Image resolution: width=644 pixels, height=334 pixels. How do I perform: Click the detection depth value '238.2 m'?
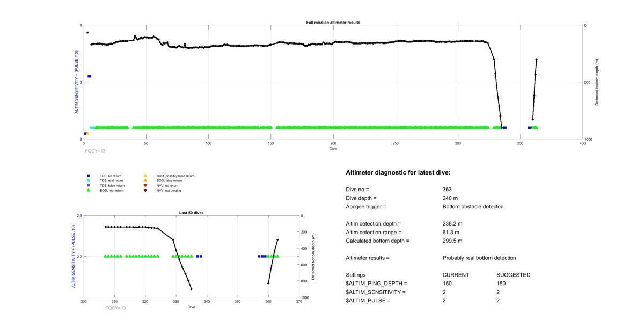pos(452,224)
